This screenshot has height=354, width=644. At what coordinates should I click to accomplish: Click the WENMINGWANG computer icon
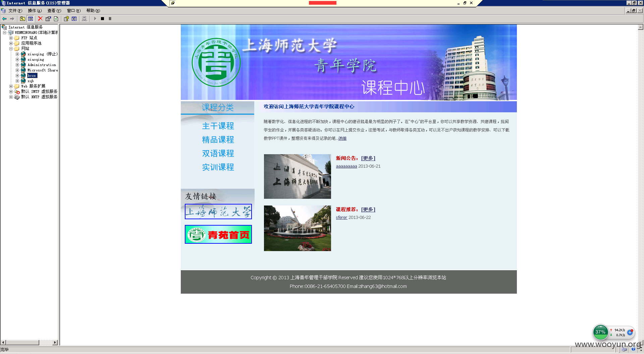click(x=11, y=33)
